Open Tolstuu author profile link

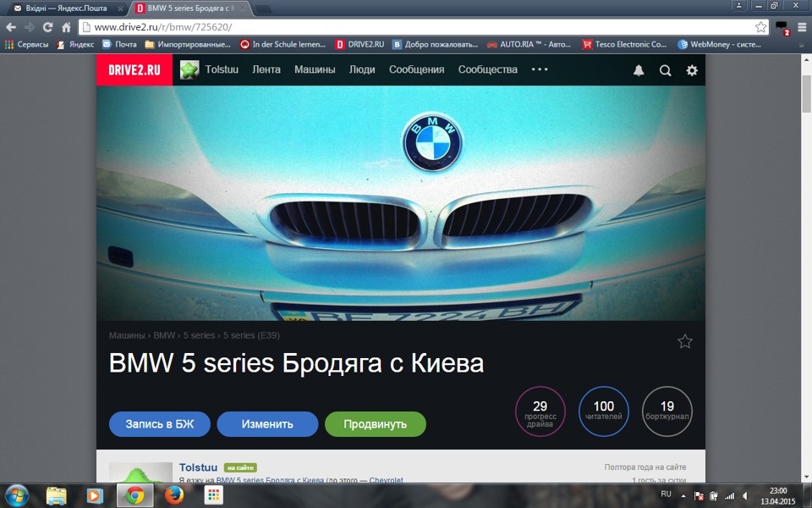coord(198,467)
